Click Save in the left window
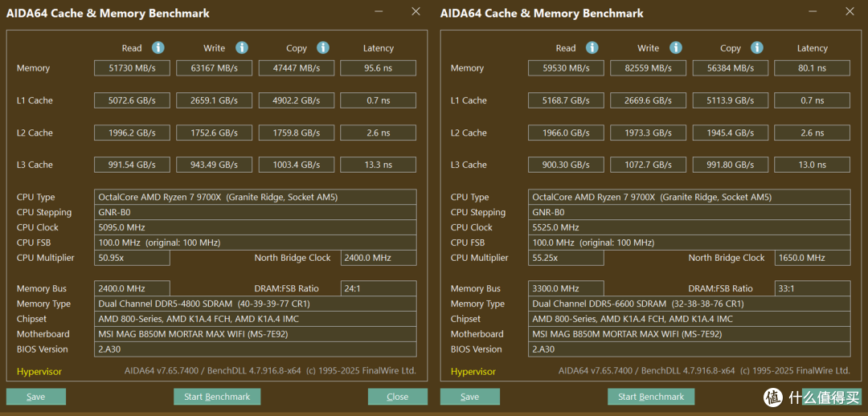Screen dimensions: 868x416 [x=36, y=397]
